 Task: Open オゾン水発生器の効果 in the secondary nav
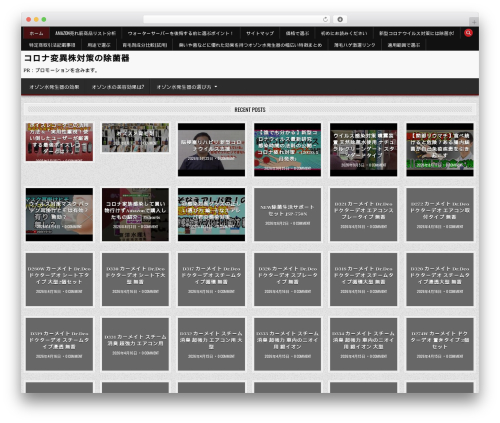click(54, 87)
